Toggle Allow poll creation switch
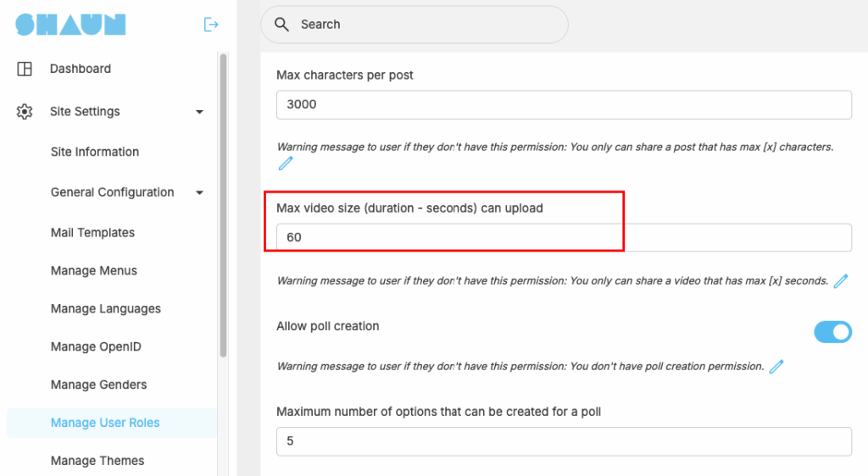The image size is (868, 476). [x=832, y=332]
